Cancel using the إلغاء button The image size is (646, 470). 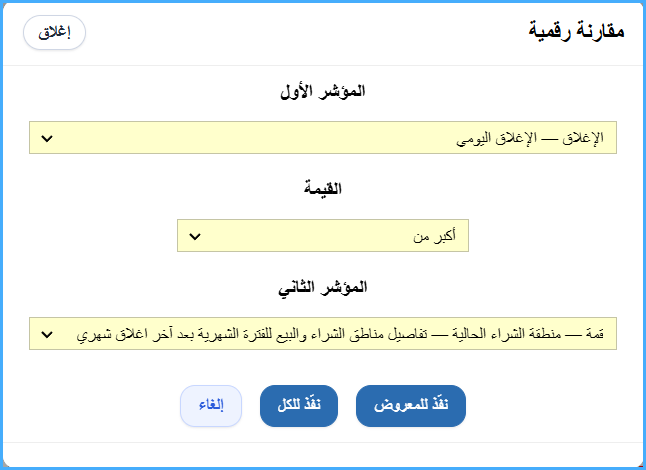click(x=211, y=406)
